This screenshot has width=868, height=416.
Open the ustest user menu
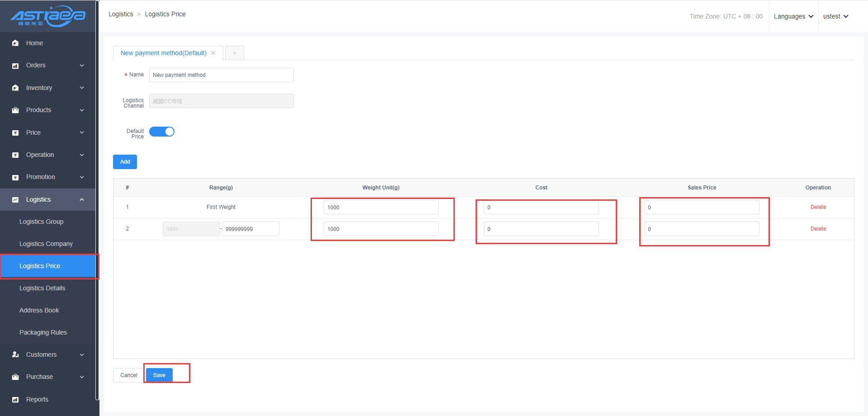tap(835, 16)
